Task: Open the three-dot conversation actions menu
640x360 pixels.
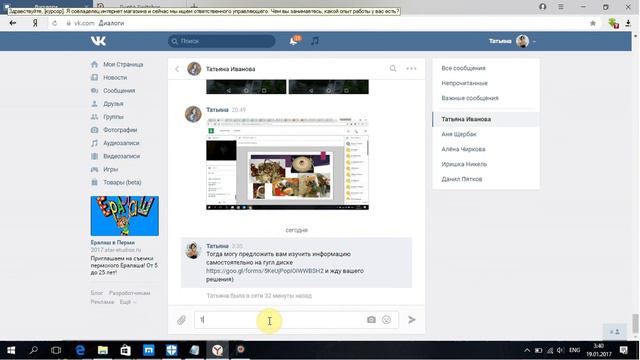Action: point(411,69)
